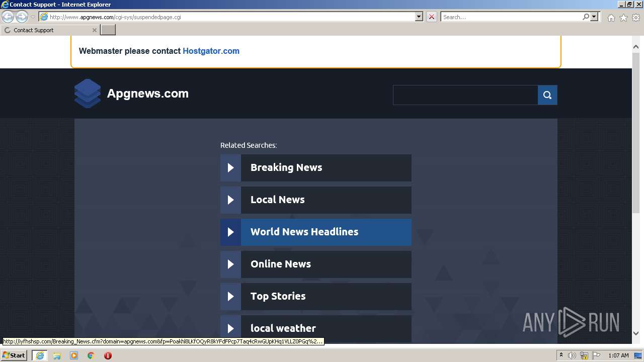Close the Contact Support tab
The width and height of the screenshot is (644, 362).
(94, 30)
